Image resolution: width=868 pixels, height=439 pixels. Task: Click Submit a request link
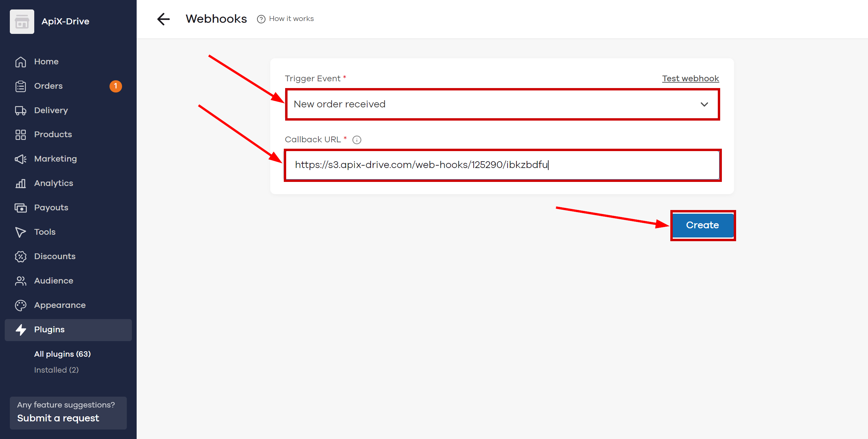coord(58,418)
